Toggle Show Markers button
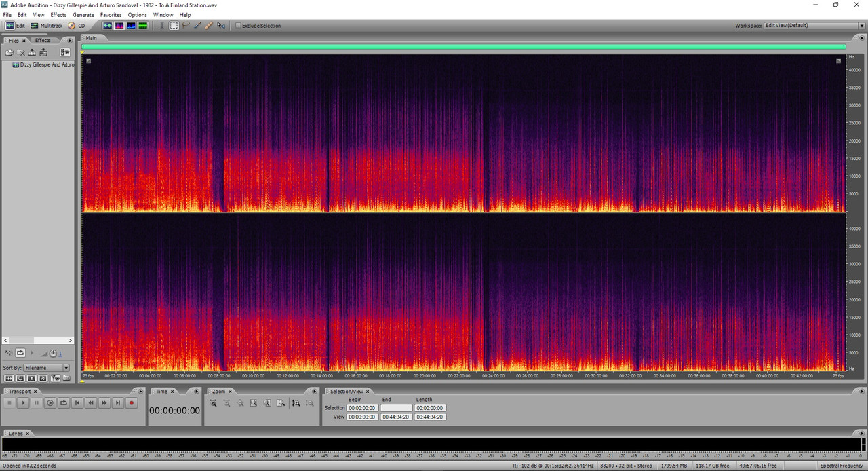Screen dimensions: 868x471 coord(56,378)
